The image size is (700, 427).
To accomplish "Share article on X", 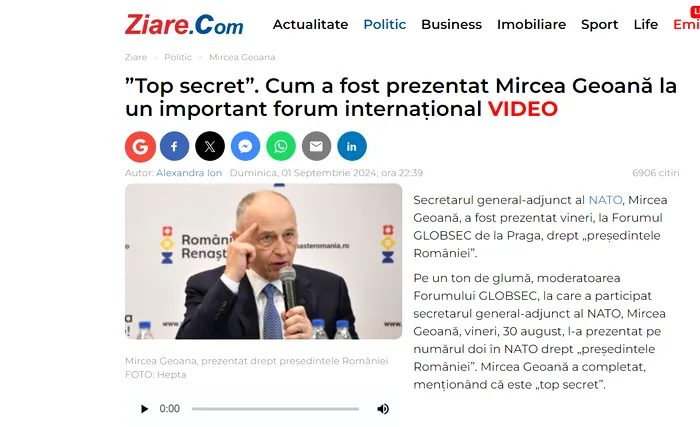I will pyautogui.click(x=210, y=147).
